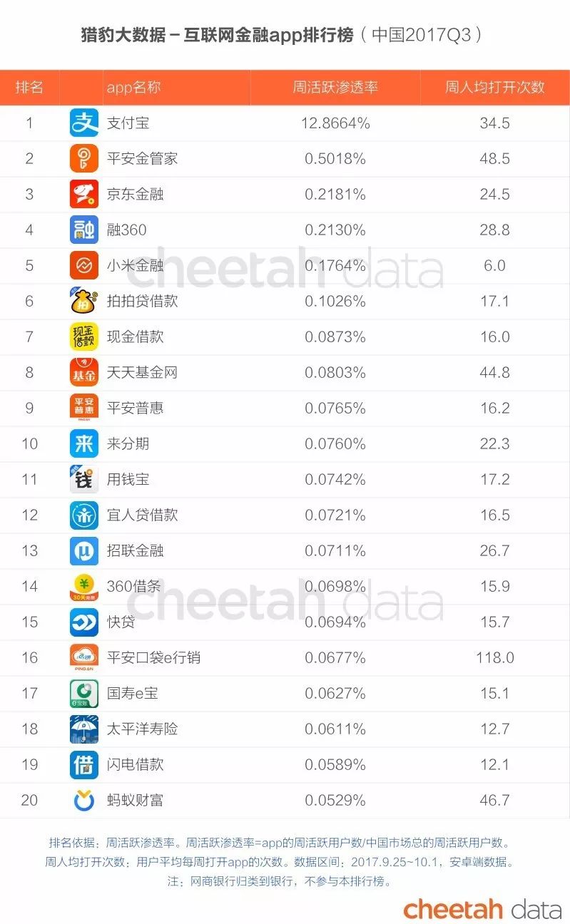Click the 平安金管家 app icon
The height and width of the screenshot is (924, 570).
[84, 158]
